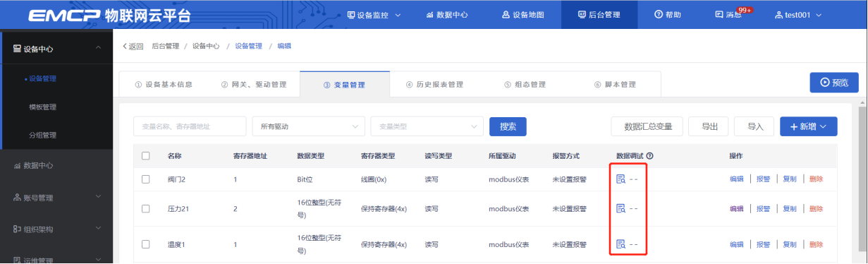This screenshot has height=264, width=868.
Task: Click the vertical scrollbar on the right edge
Action: coord(863,184)
